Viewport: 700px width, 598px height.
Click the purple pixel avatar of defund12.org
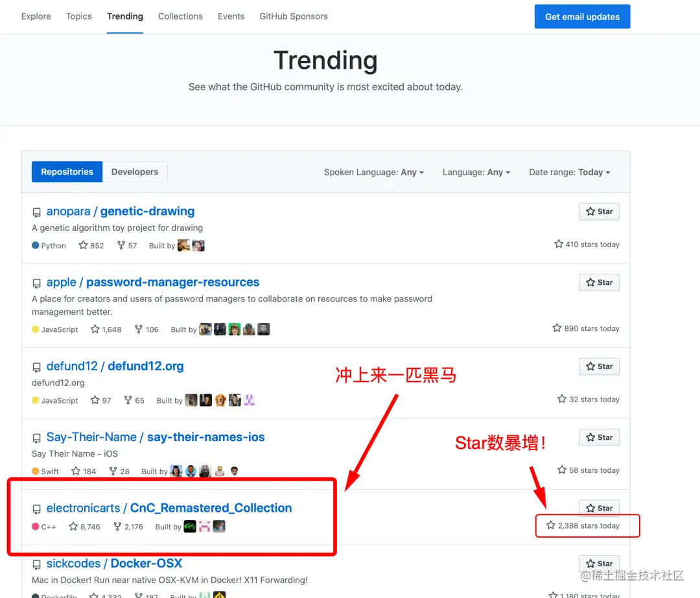(249, 400)
